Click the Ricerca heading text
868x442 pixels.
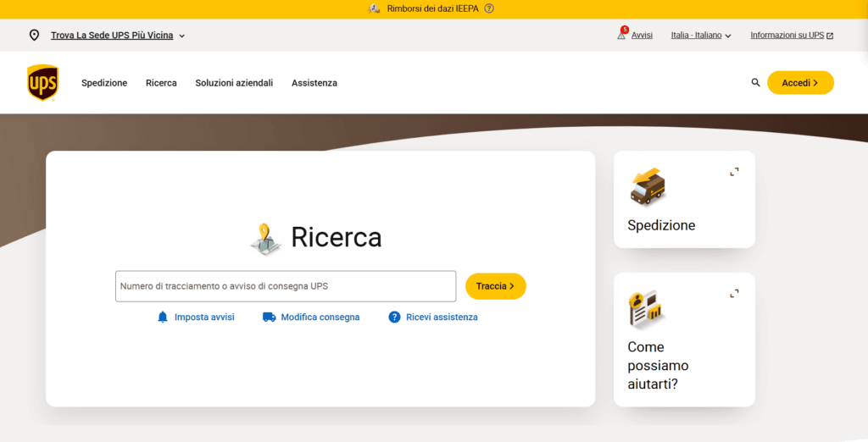click(x=336, y=237)
